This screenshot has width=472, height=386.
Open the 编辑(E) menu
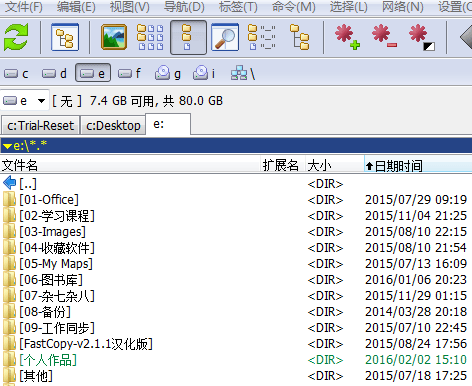coord(76,7)
